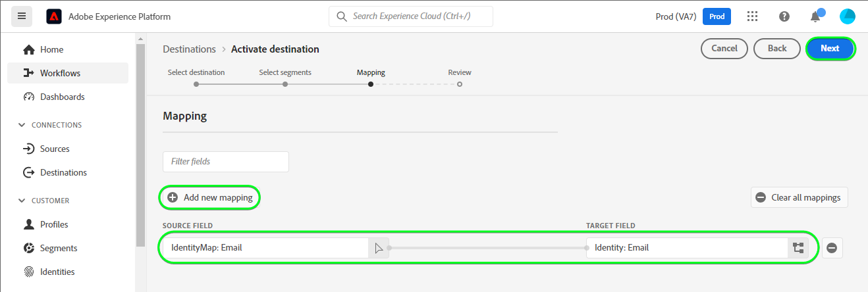Go to Workflows in sidebar
The image size is (868, 292).
[60, 73]
